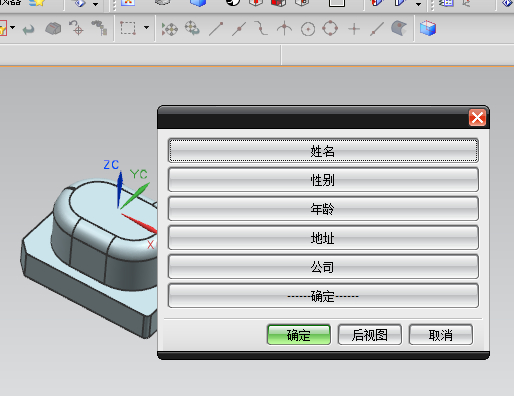Screen dimensions: 514x396
Task: Click the 后视图 button
Action: click(370, 335)
